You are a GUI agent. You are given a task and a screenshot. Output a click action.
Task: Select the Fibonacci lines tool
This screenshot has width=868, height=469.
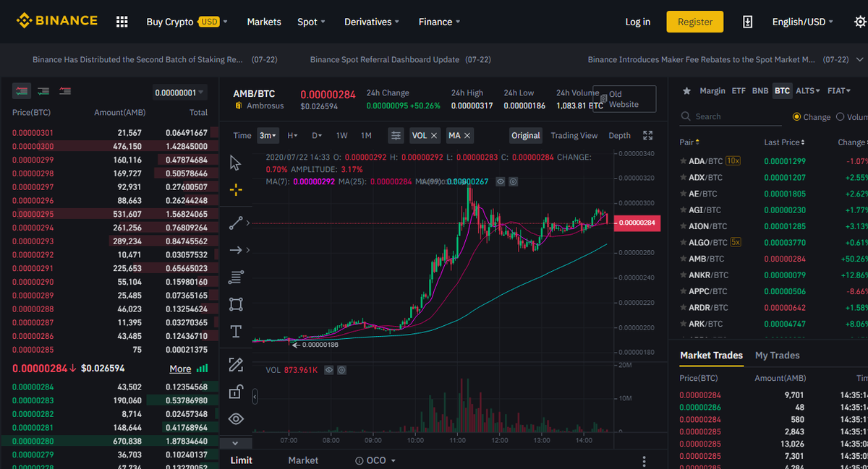point(235,277)
